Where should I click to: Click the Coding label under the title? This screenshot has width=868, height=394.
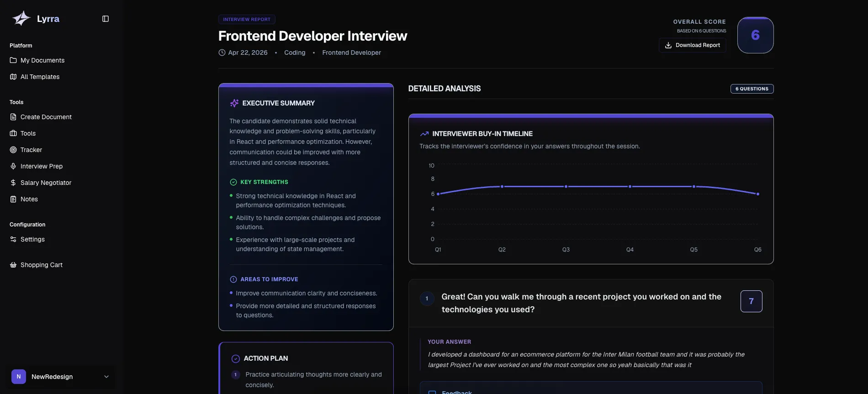click(x=295, y=53)
